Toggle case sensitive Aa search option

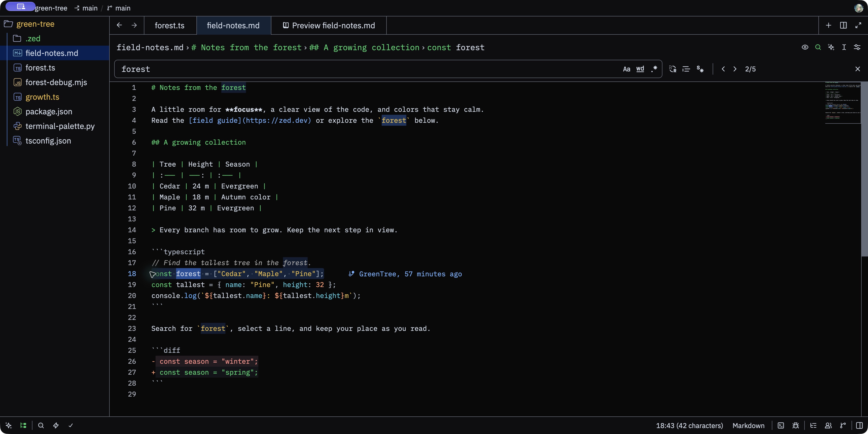click(627, 69)
